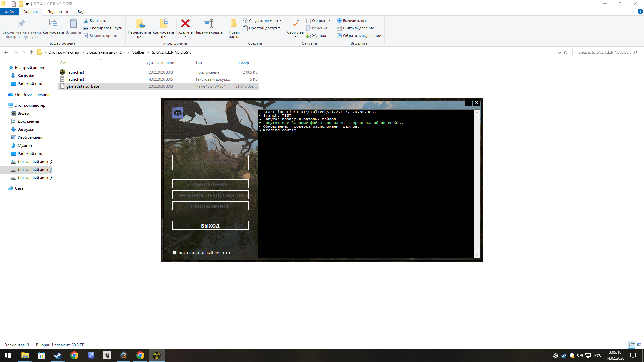This screenshot has height=362, width=644.
Task: Click the launcher log scrollbar down arrow
Action: coord(477,255)
